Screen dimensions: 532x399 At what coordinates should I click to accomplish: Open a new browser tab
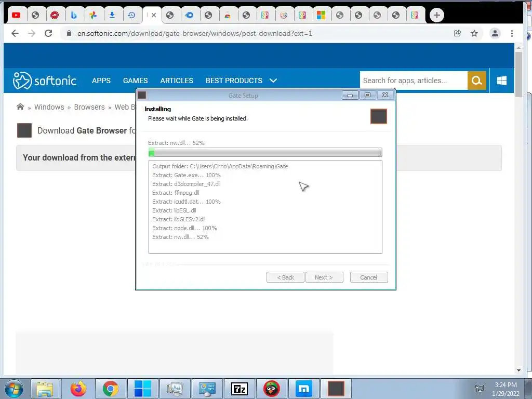[436, 15]
